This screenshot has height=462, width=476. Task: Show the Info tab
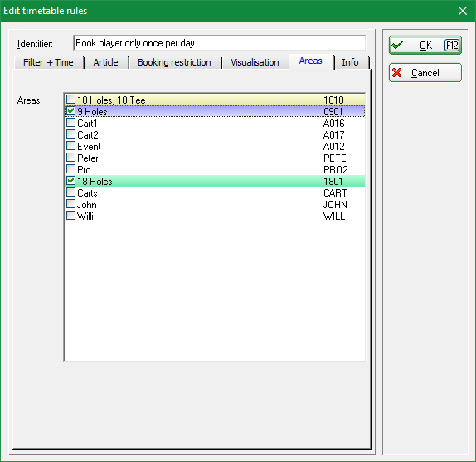(x=351, y=62)
